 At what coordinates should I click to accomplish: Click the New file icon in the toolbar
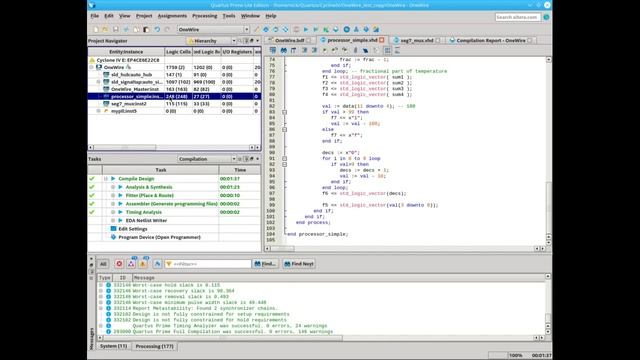(96, 29)
